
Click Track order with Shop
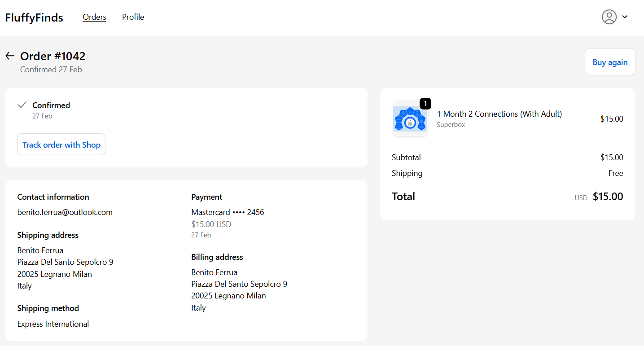tap(61, 145)
